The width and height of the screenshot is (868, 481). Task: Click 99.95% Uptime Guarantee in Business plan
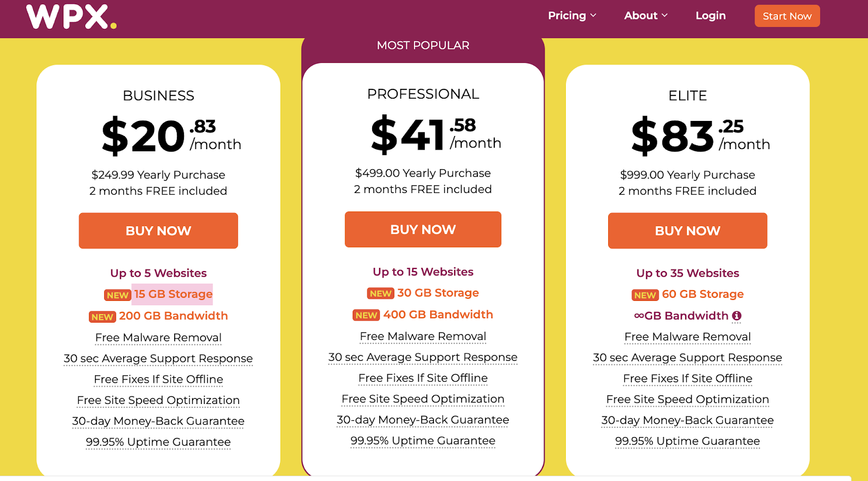158,442
